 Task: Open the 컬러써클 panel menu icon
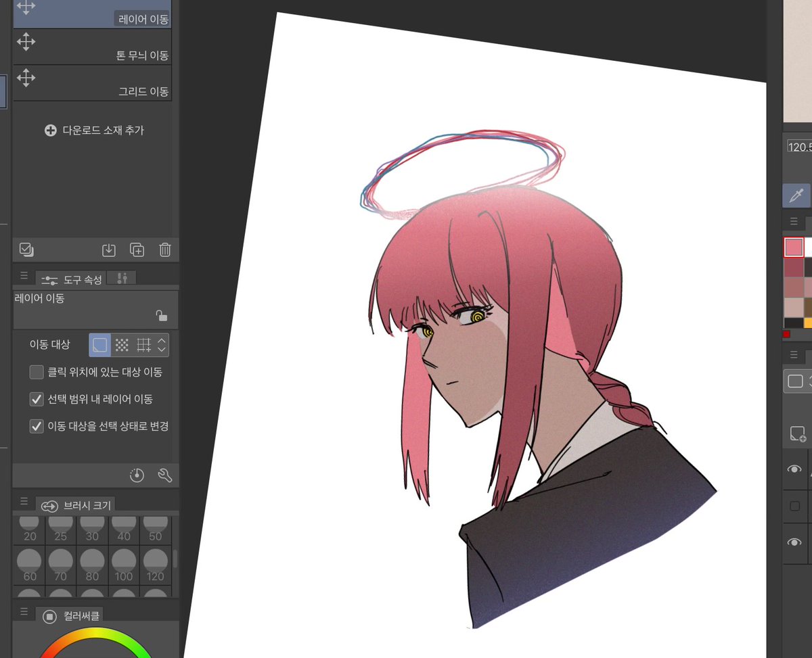point(24,612)
